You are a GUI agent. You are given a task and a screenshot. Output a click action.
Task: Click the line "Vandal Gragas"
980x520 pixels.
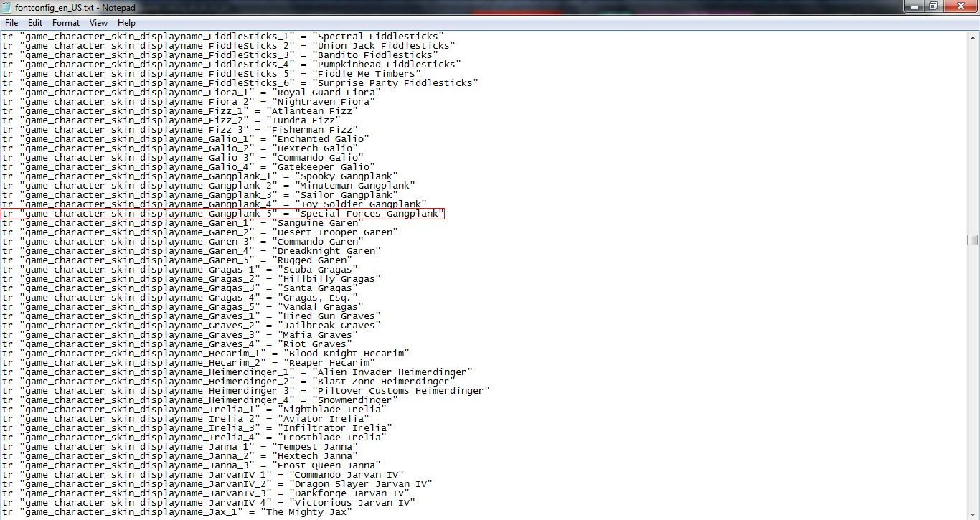click(x=183, y=306)
